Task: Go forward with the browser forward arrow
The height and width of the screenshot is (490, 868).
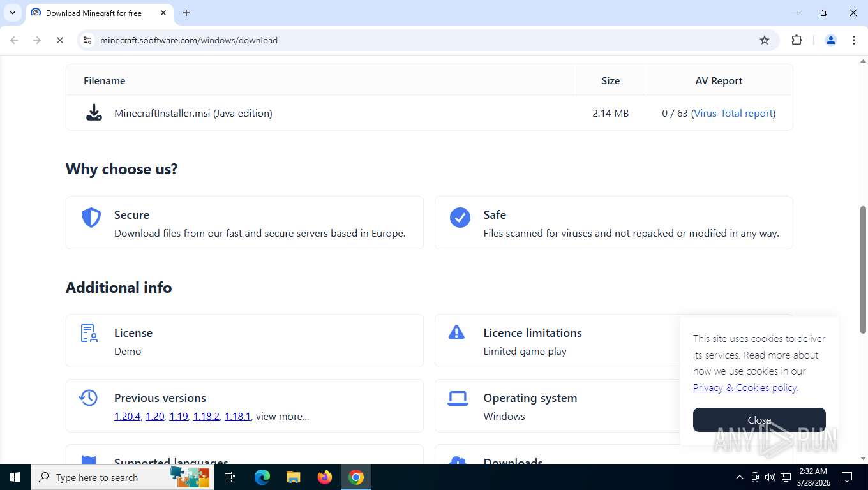Action: click(36, 40)
